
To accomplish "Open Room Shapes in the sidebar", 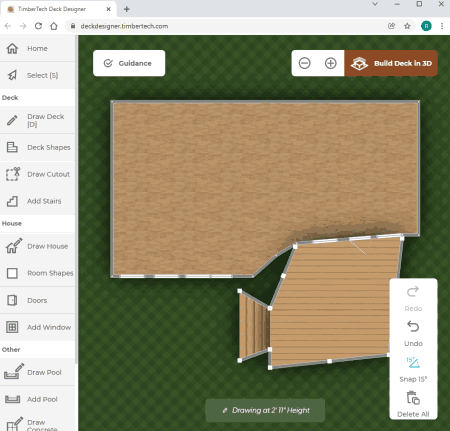I will coord(37,273).
